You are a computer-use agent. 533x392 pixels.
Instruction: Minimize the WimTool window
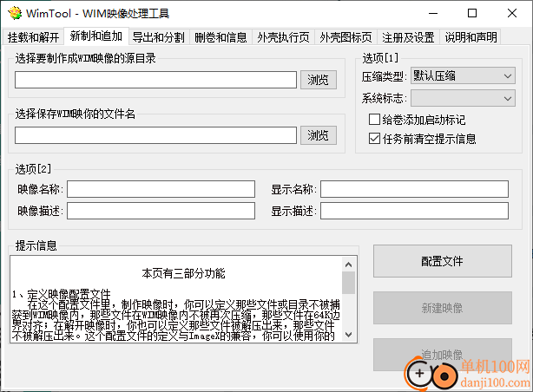(x=433, y=13)
